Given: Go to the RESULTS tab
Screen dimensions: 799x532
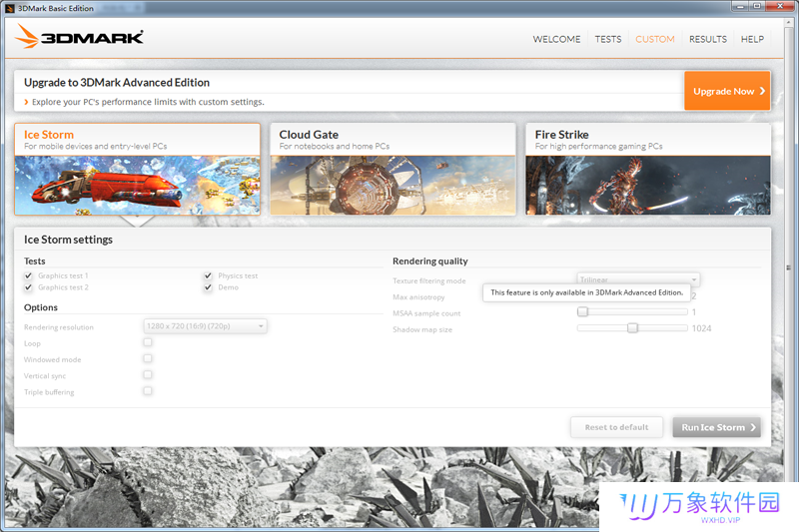Looking at the screenshot, I should pos(708,39).
